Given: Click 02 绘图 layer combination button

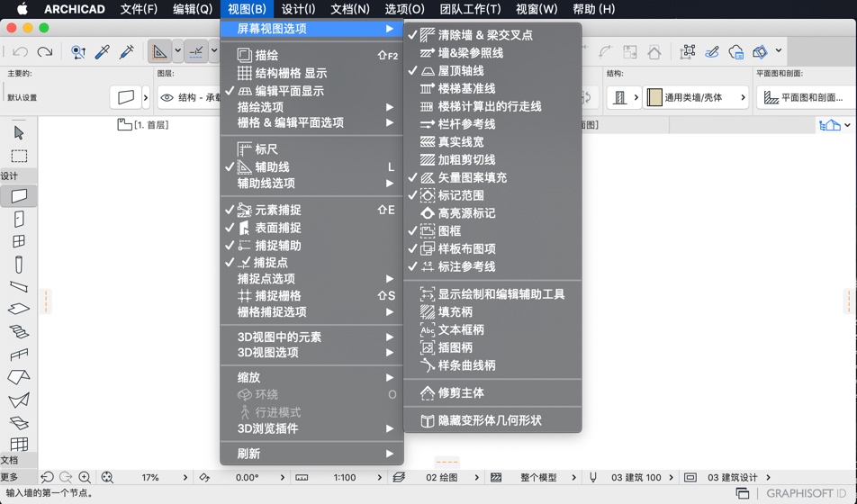Looking at the screenshot, I should coord(442,477).
